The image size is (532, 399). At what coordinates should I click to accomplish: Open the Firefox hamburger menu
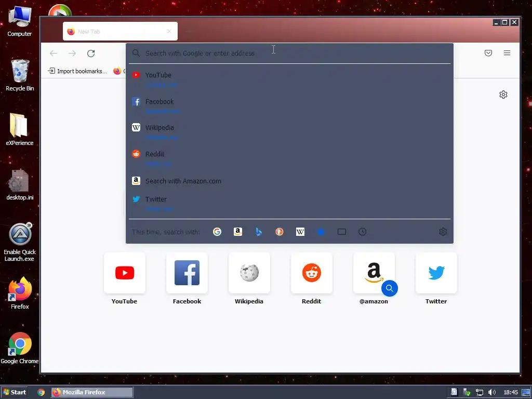coord(507,53)
